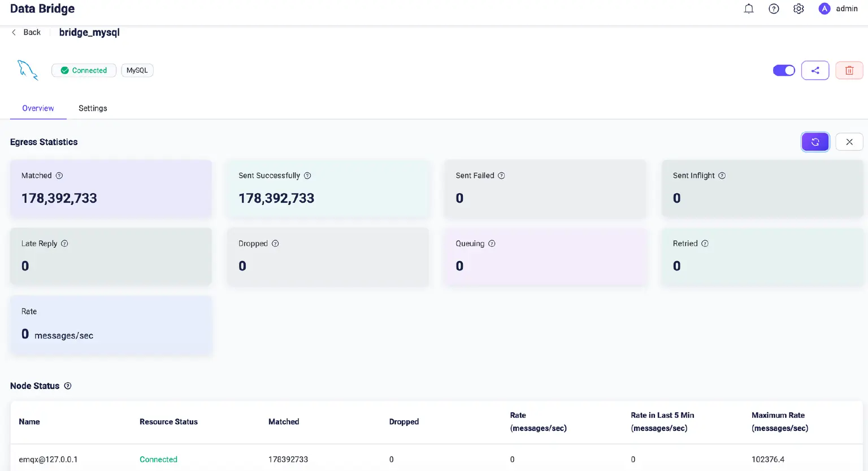Switch to the Settings tab
Screen dimensions: 868x471
pyautogui.click(x=93, y=108)
